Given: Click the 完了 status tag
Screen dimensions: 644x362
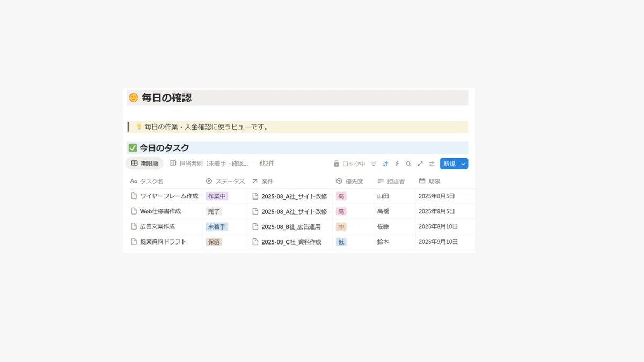Looking at the screenshot, I should pyautogui.click(x=214, y=211).
